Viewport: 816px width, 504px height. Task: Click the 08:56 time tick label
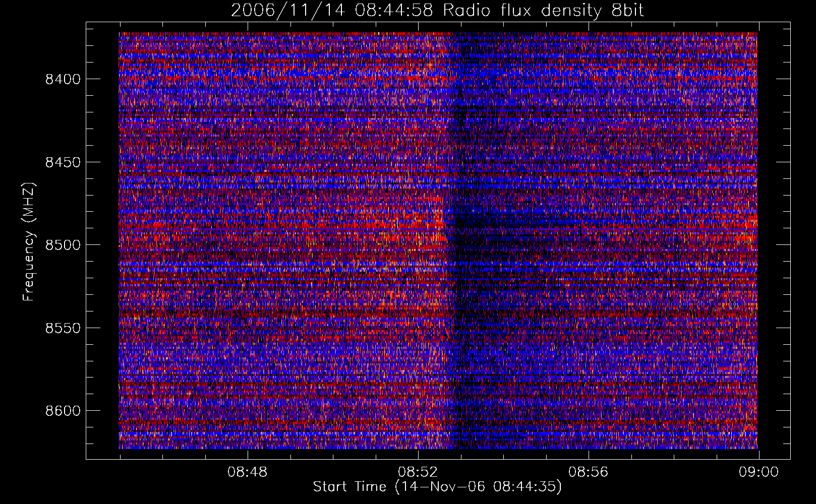coord(588,472)
